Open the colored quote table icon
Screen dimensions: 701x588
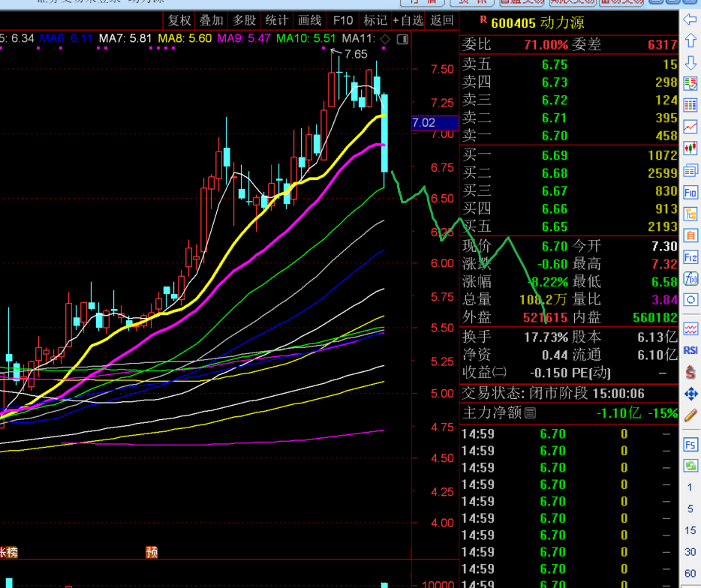tap(690, 106)
